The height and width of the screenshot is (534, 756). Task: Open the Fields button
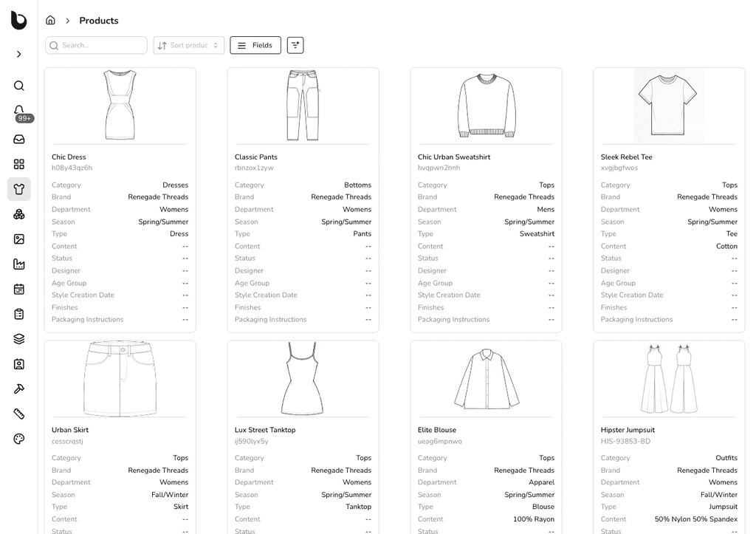pyautogui.click(x=255, y=45)
